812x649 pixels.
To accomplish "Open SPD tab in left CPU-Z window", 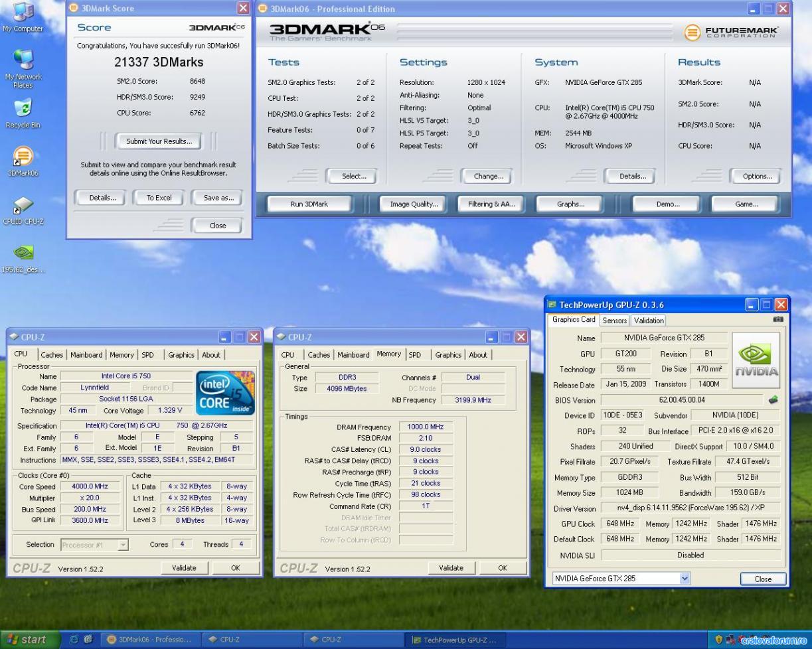I will click(x=148, y=355).
